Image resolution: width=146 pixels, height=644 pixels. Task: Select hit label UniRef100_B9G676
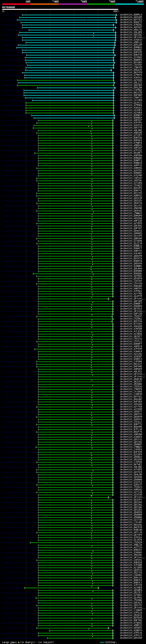pyautogui.click(x=131, y=70)
